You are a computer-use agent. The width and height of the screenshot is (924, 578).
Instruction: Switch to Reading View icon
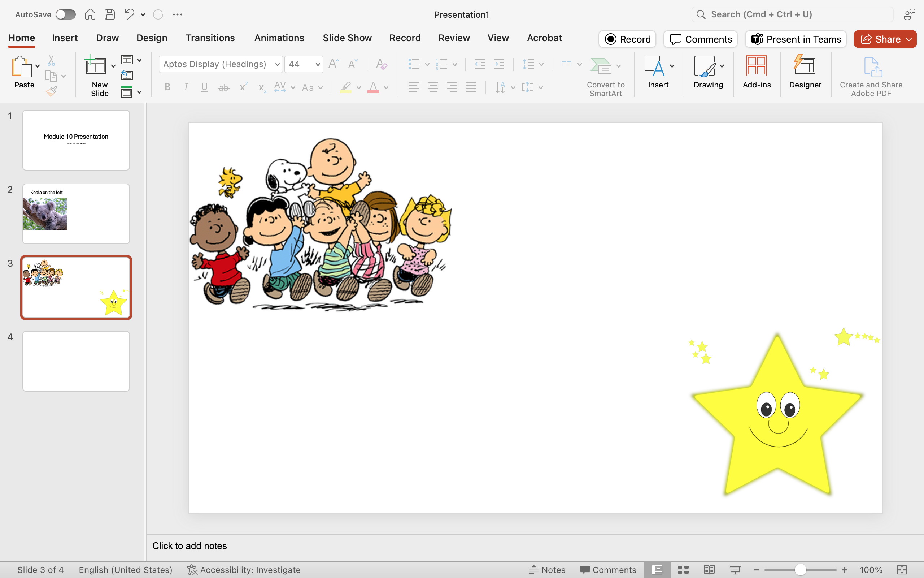click(x=709, y=570)
